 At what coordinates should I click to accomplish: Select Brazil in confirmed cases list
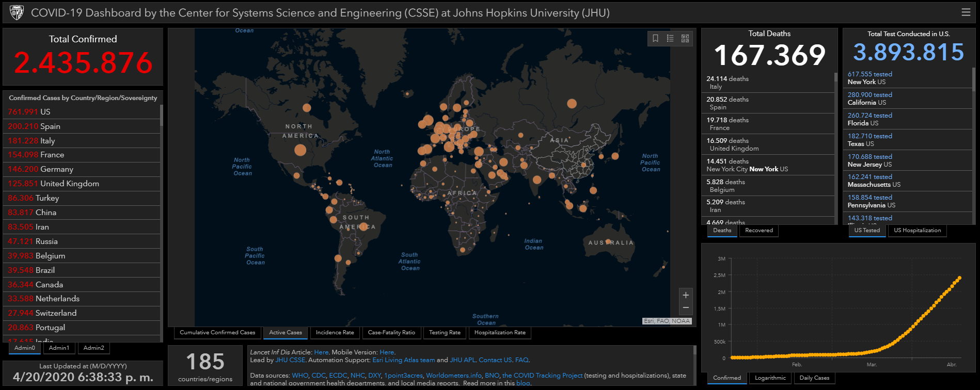(83, 270)
